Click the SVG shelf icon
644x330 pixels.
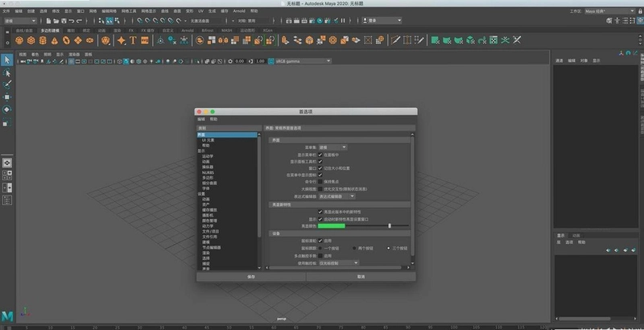point(145,40)
